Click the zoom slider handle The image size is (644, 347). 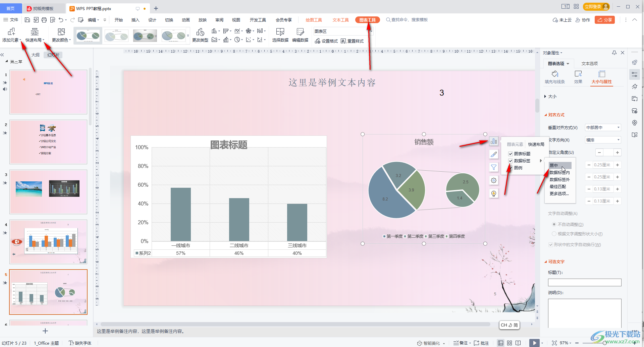604,343
